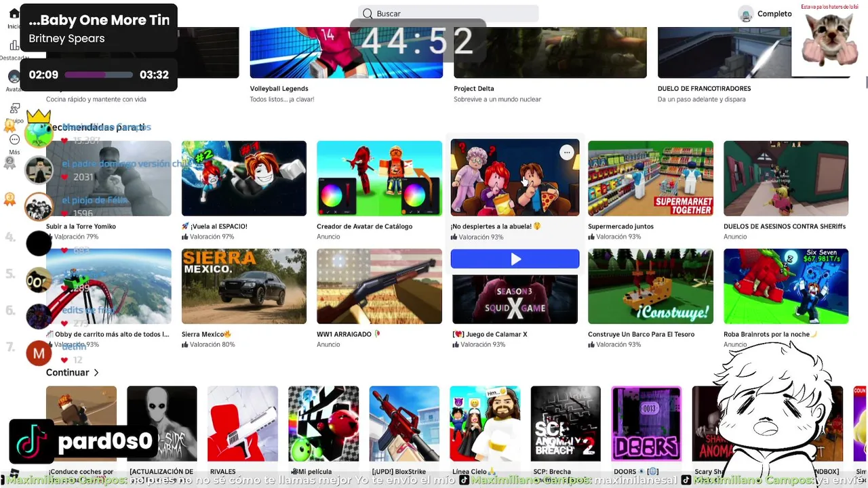
Task: Click the 'pard0s0' username label
Action: (105, 442)
